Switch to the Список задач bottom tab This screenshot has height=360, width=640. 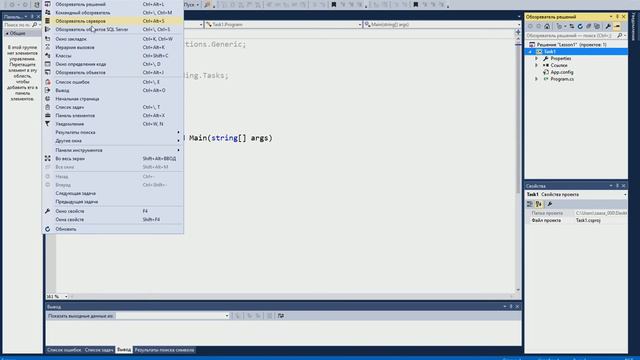[x=99, y=350]
